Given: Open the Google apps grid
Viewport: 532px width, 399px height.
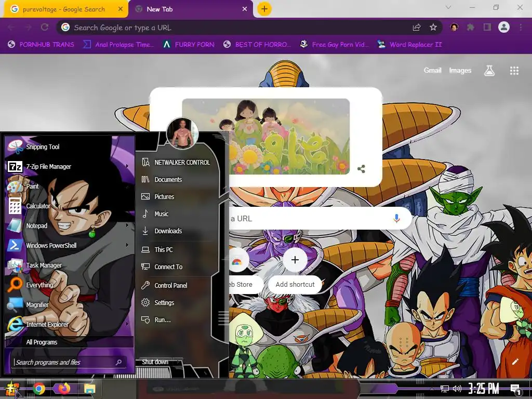Looking at the screenshot, I should [x=514, y=71].
